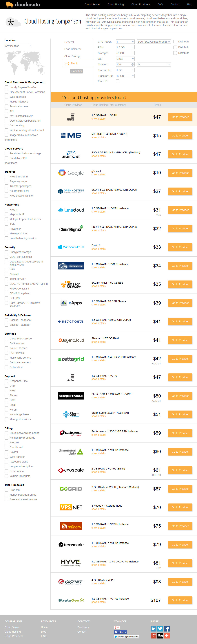
Task: Click the Amazon Web Services logo
Action: click(71, 284)
